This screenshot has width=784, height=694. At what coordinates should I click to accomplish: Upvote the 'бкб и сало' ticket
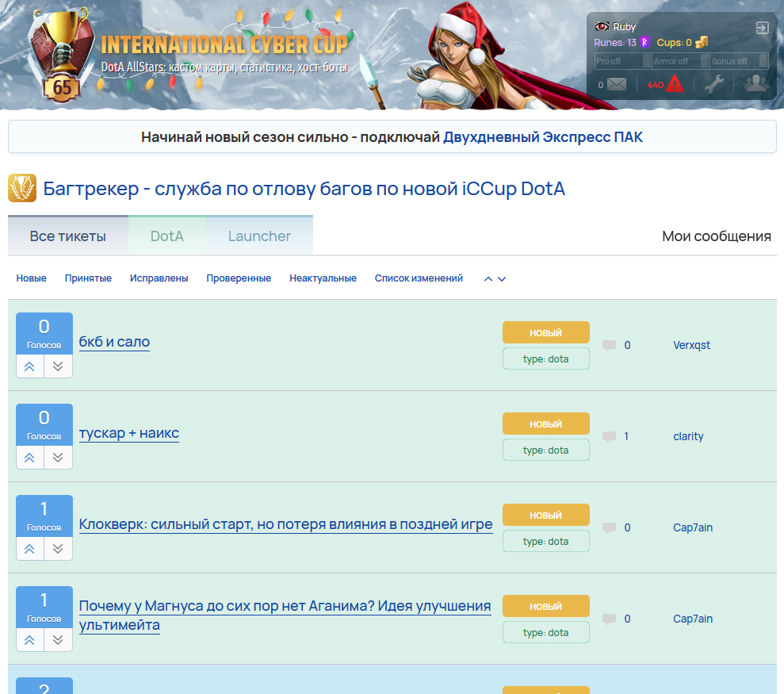(x=29, y=366)
